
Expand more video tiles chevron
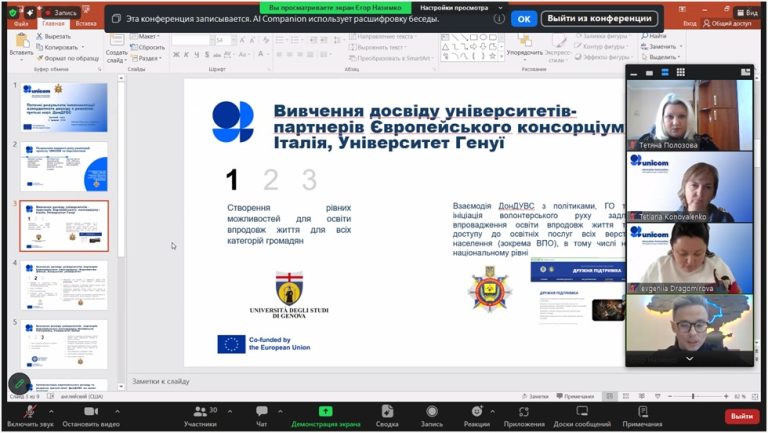click(x=689, y=359)
